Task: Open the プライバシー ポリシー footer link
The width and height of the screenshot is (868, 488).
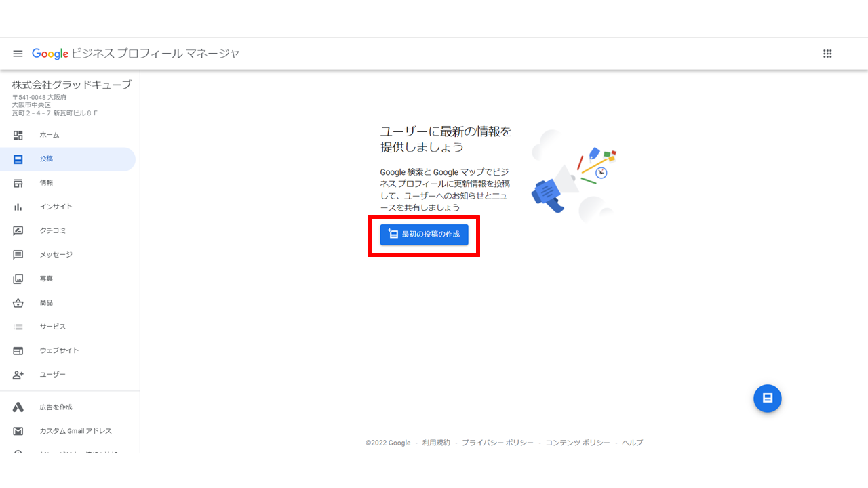Action: pyautogui.click(x=498, y=443)
